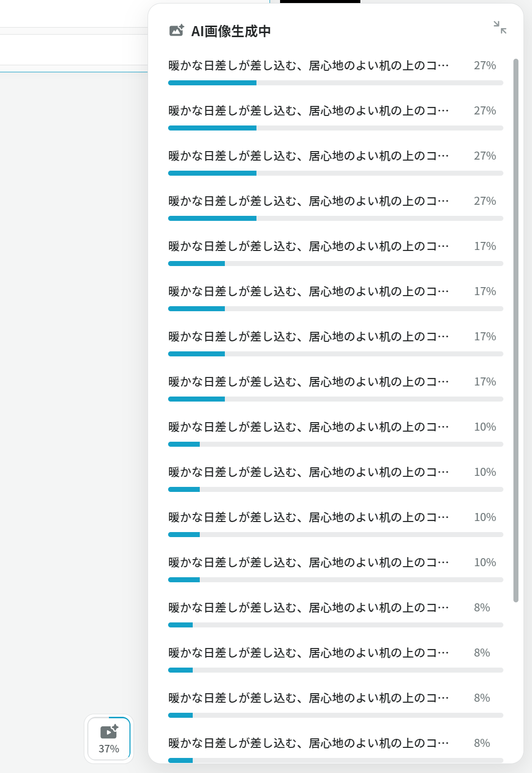Screen dimensions: 532x773
Task: Open the second task row showing 27%
Action: pos(335,118)
